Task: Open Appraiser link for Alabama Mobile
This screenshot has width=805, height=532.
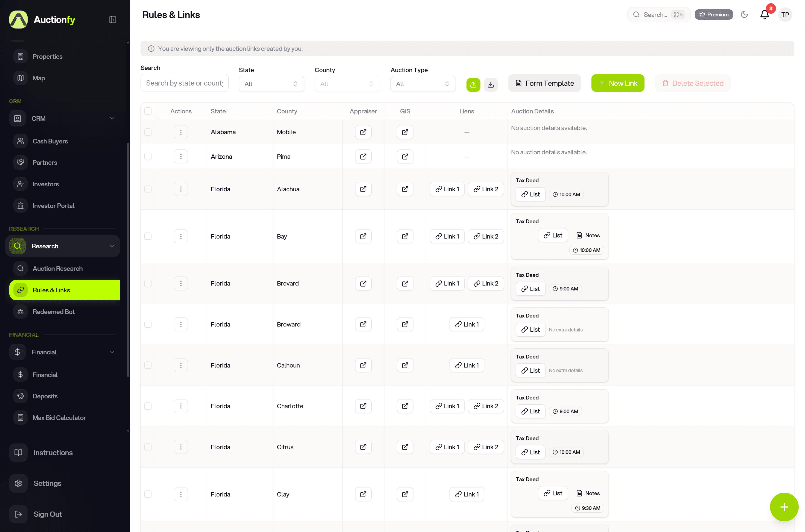Action: (x=363, y=132)
